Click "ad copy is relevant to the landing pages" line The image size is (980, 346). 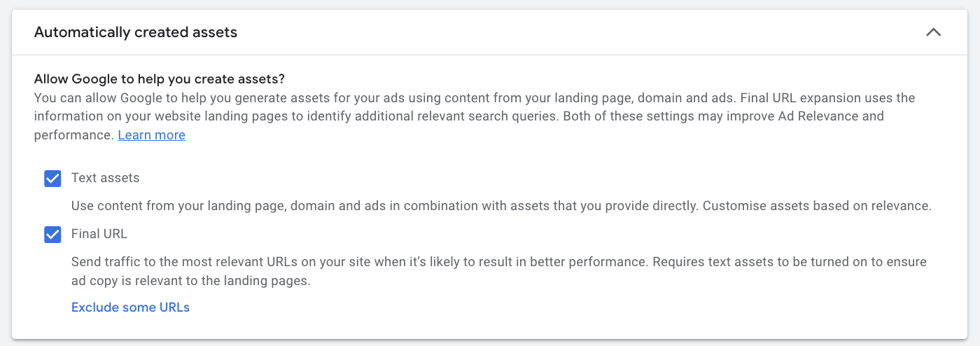[x=190, y=281]
